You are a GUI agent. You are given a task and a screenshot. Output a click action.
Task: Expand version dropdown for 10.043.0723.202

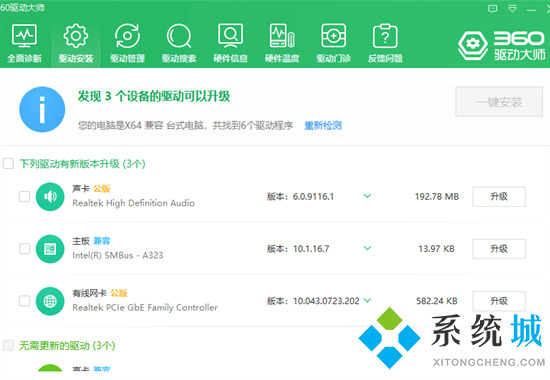pos(367,300)
